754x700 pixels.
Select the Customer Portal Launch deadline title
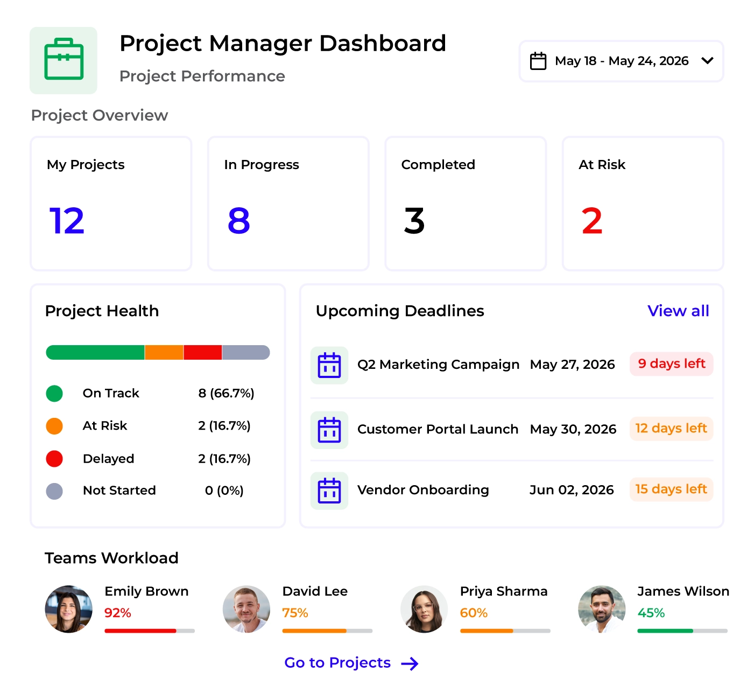tap(438, 429)
